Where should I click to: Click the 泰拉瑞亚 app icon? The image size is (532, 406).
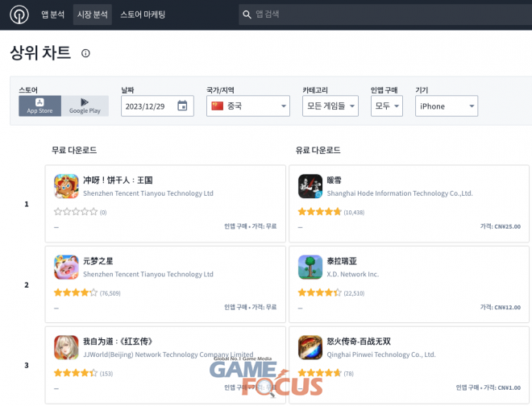(x=310, y=267)
